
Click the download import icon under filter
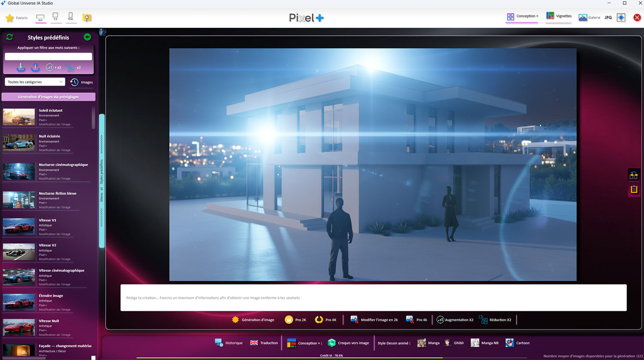[x=21, y=67]
